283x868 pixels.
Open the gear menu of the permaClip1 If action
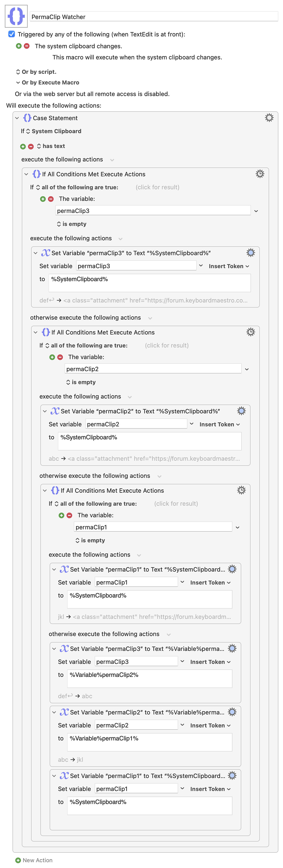point(241,490)
